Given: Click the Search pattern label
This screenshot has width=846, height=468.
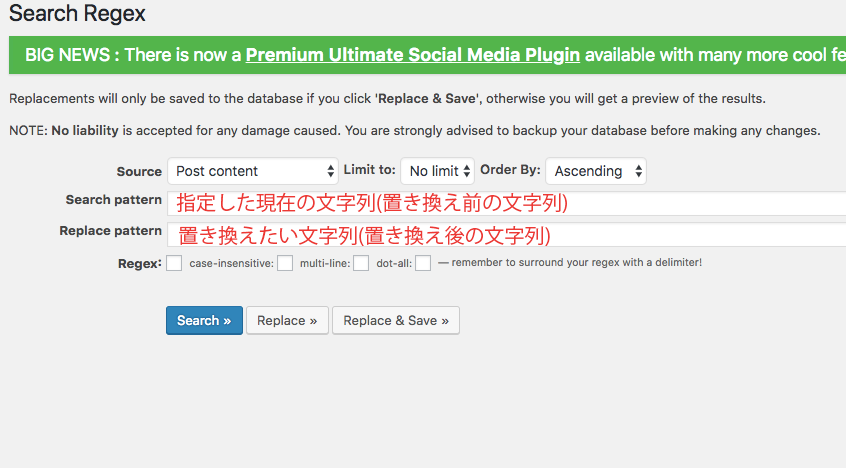Looking at the screenshot, I should [x=113, y=200].
